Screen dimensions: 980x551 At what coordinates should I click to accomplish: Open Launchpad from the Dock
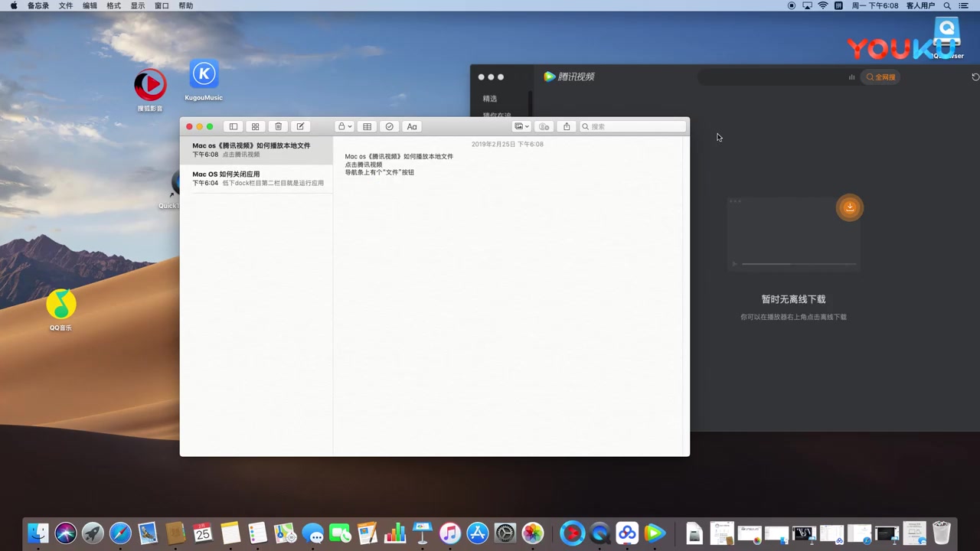pos(93,533)
